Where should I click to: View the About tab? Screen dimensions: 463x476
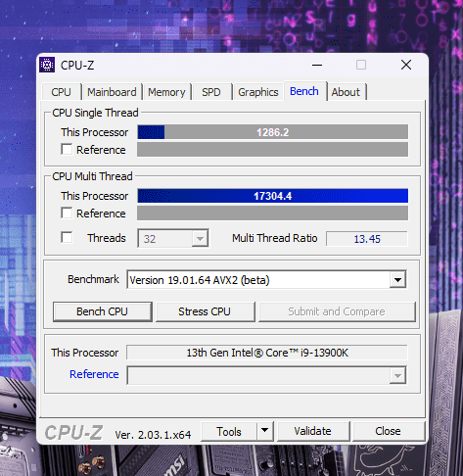(346, 92)
